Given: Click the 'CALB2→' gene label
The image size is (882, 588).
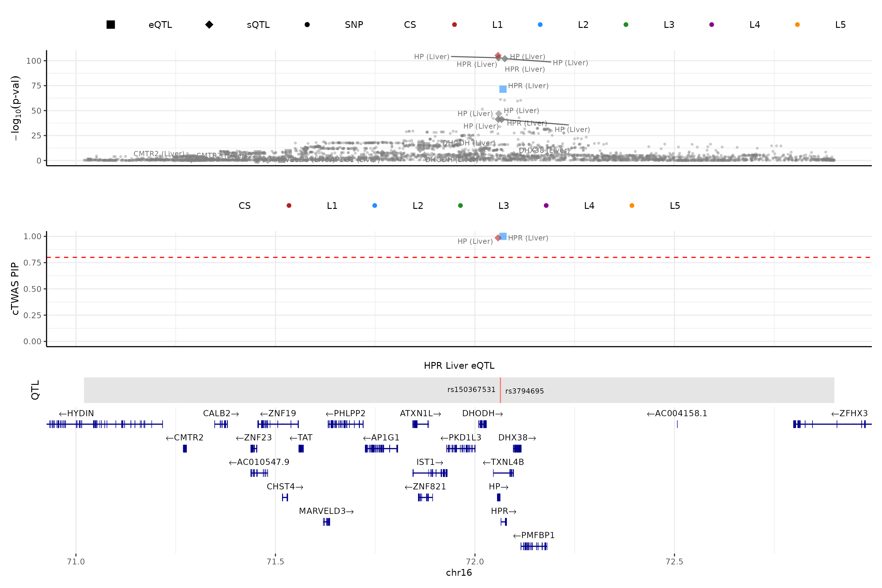Looking at the screenshot, I should coord(221,414).
